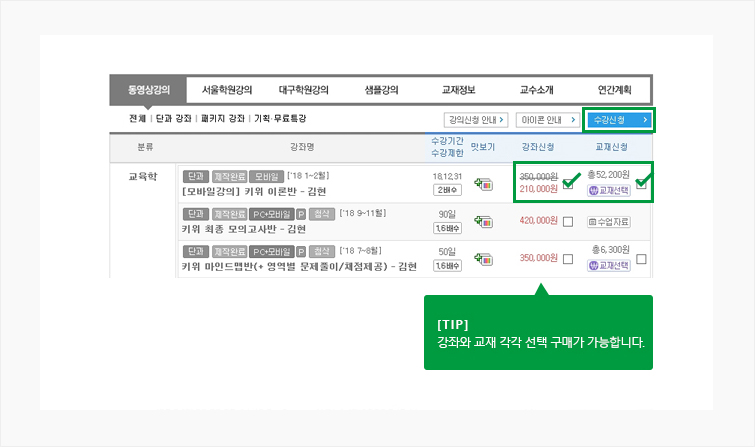
Task: Check the 350,000원 course checkbox
Action: (x=568, y=259)
